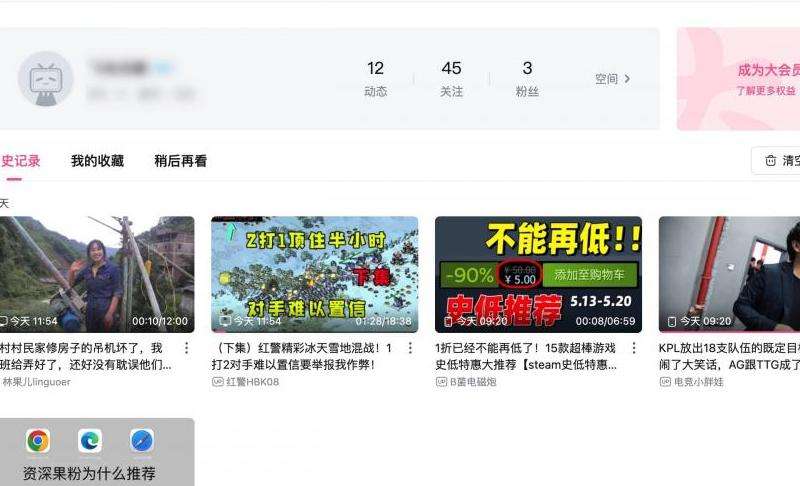Open more options for 1折已经不能再低了 video
Screen dimensions: 800x486
pyautogui.click(x=634, y=348)
